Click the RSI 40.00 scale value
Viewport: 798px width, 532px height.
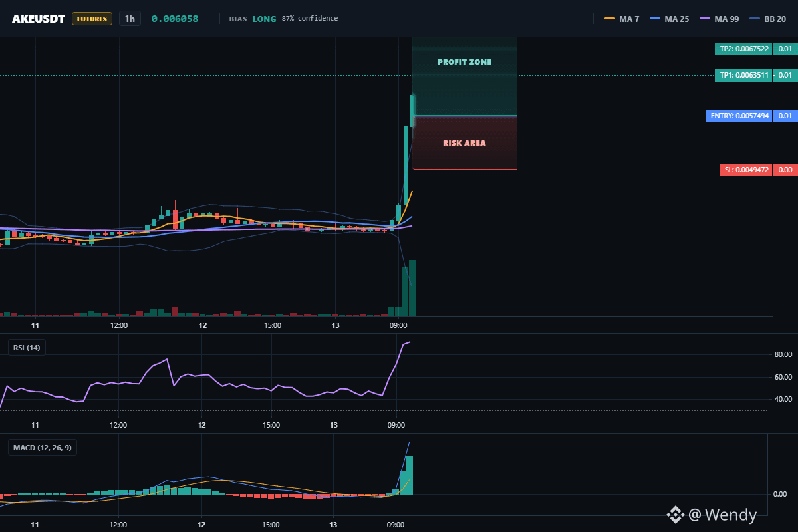pos(782,399)
